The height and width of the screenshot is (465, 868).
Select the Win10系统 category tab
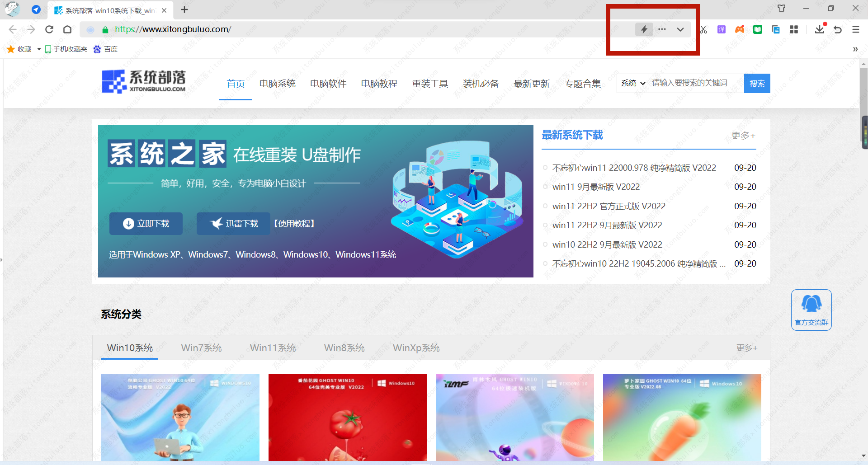pyautogui.click(x=130, y=348)
